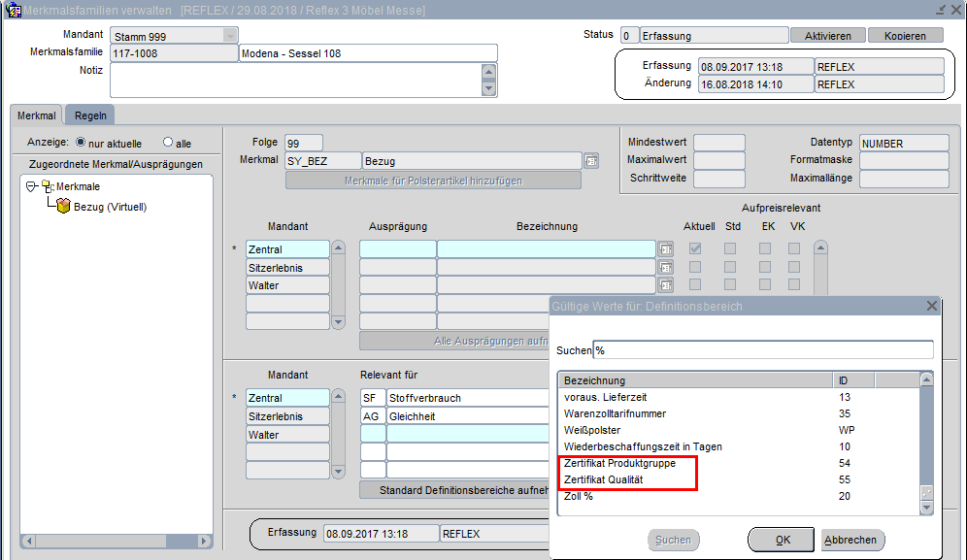Close the Gültige Werte dialog with X
This screenshot has width=967, height=560.
tap(932, 306)
